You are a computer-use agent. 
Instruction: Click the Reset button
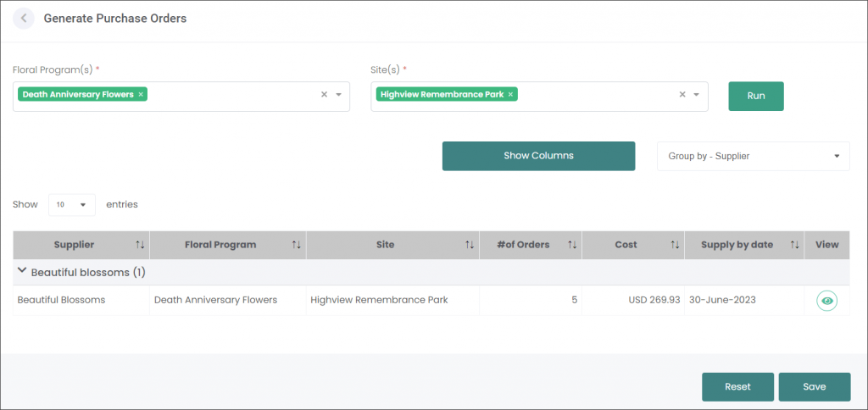pyautogui.click(x=738, y=387)
